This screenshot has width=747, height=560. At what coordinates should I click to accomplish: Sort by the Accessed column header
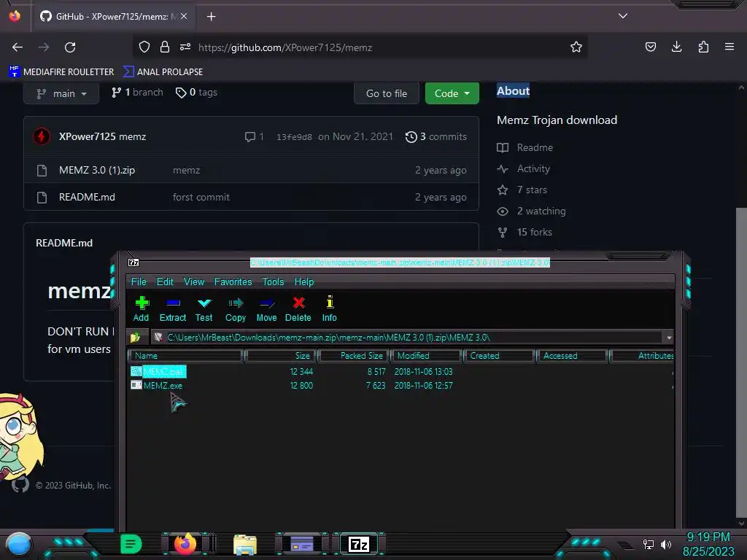572,356
